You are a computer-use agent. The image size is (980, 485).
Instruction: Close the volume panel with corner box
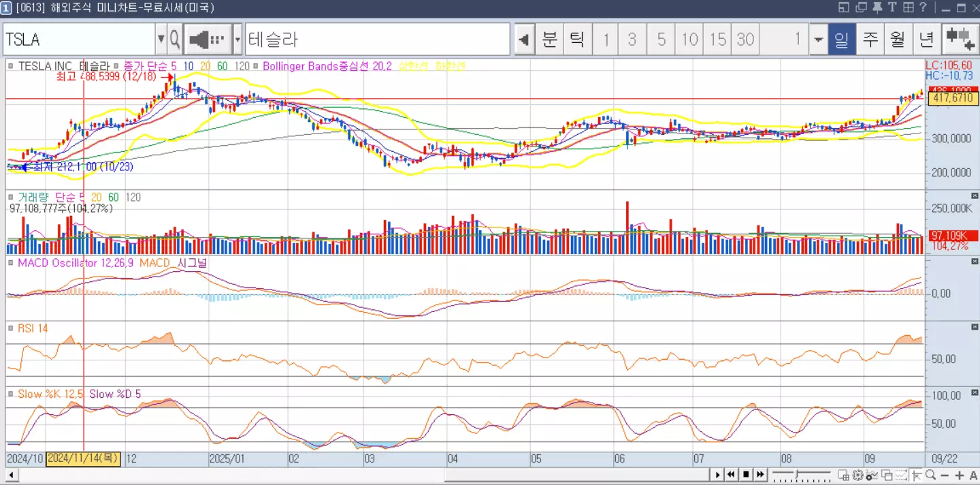coord(975,195)
